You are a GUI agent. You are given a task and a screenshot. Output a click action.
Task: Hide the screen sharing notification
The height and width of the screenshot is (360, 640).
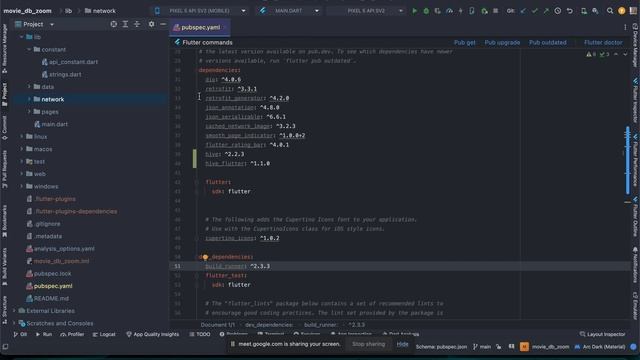[x=402, y=344]
